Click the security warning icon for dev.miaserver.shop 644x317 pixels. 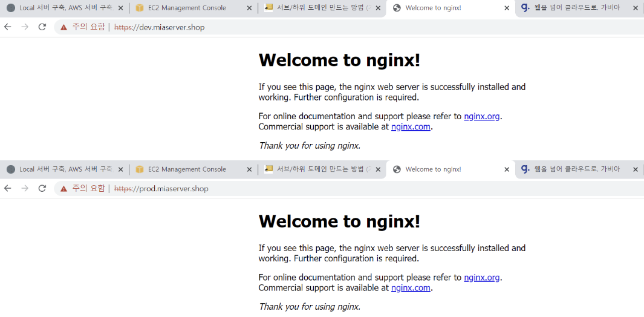[x=63, y=28]
